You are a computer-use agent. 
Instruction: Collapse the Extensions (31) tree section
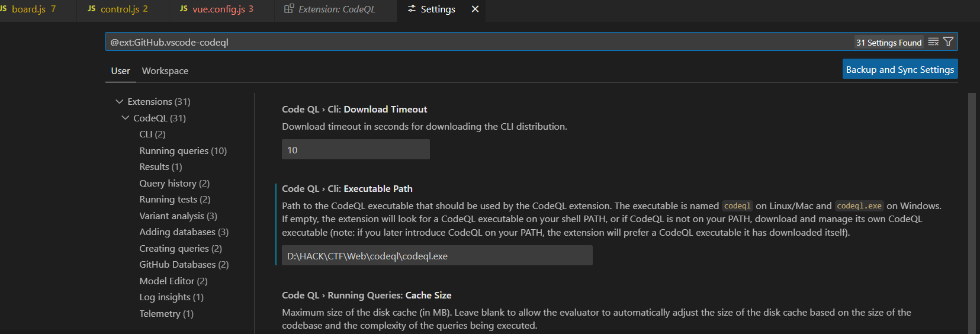[120, 102]
